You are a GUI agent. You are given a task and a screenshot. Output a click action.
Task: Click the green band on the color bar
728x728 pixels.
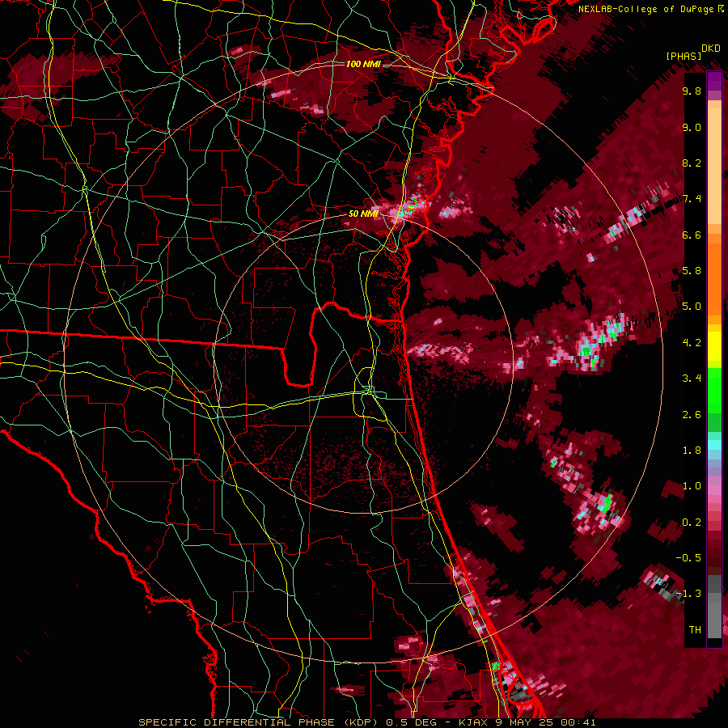pyautogui.click(x=714, y=398)
